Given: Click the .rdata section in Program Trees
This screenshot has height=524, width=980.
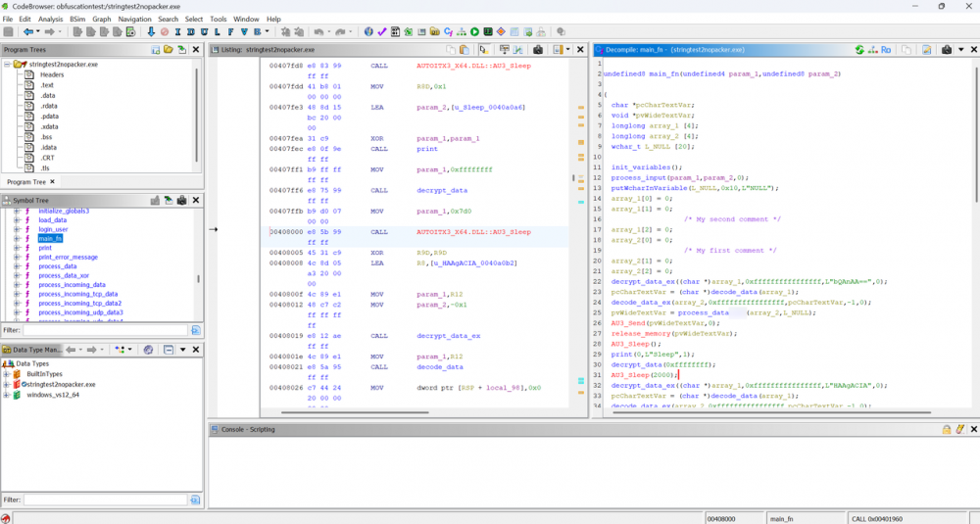Looking at the screenshot, I should [x=47, y=107].
